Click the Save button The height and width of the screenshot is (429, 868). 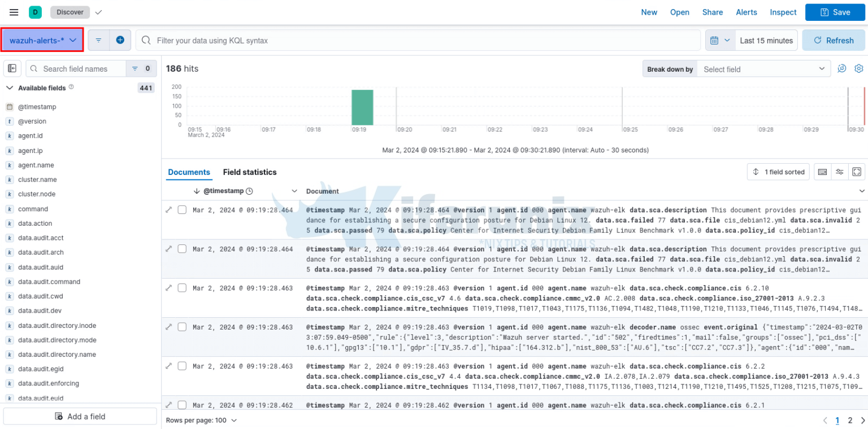(x=835, y=12)
